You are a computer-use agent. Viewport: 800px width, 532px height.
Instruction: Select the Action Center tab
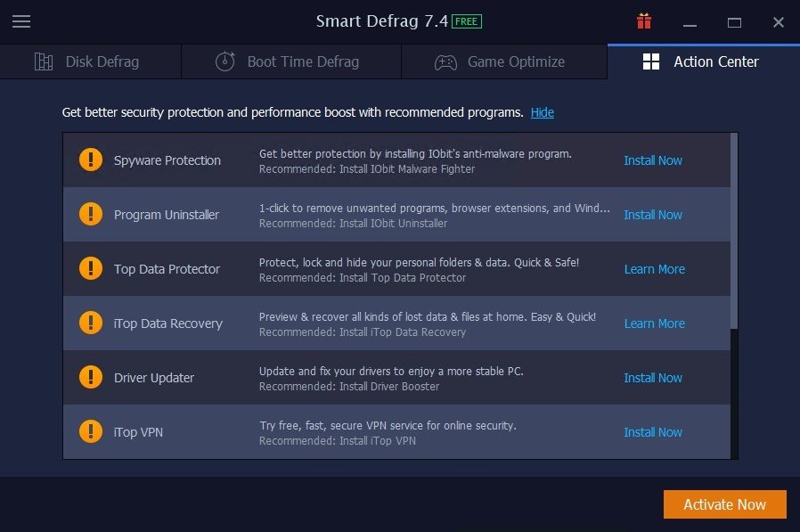(704, 61)
